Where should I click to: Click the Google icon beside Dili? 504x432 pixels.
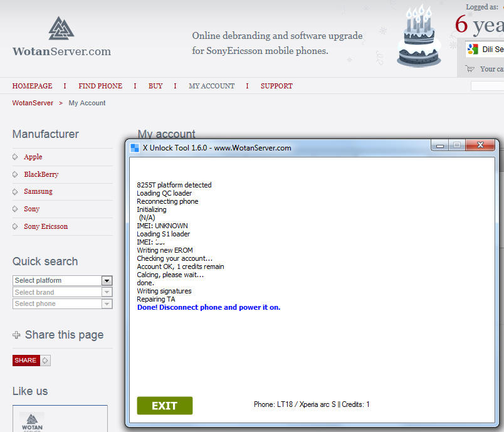(x=473, y=49)
